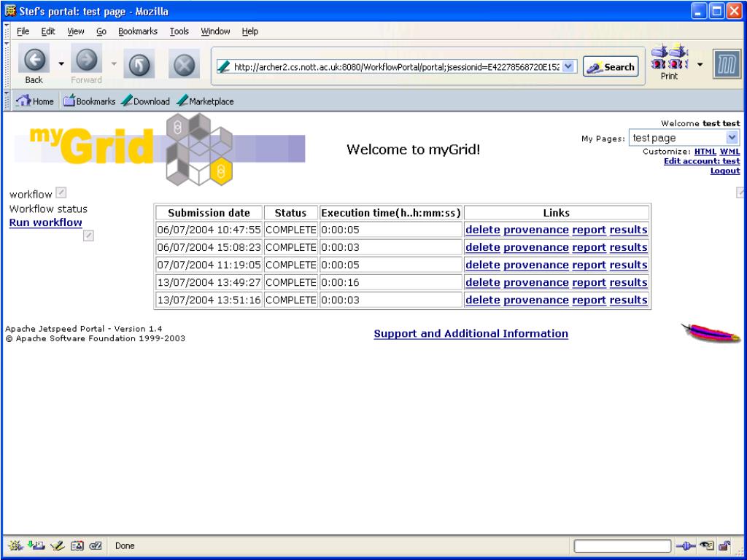This screenshot has height=560, width=747.
Task: Click the URL address field
Action: pyautogui.click(x=395, y=66)
